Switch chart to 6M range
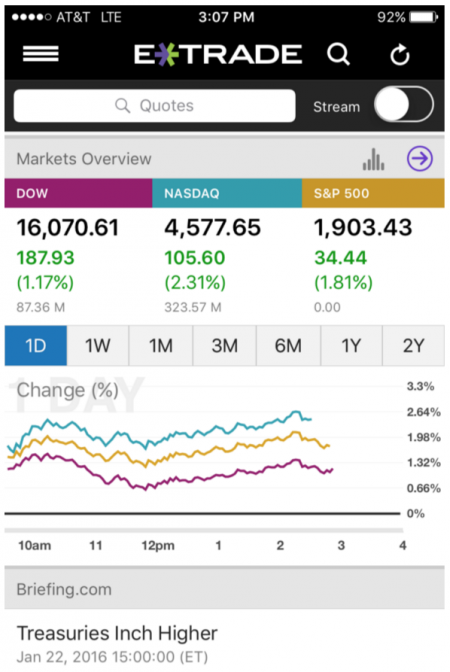Viewport: 450px width, 672px height. [288, 345]
